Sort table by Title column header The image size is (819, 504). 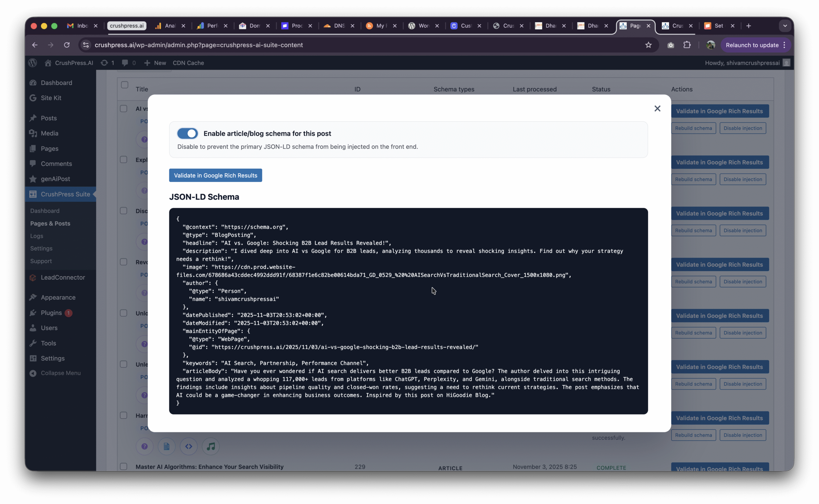tap(142, 89)
